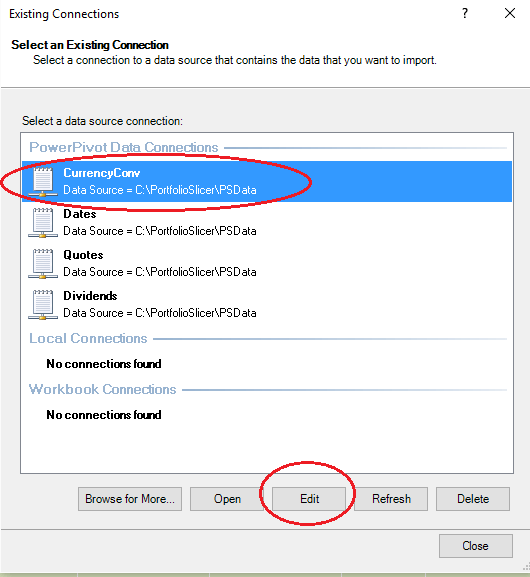Click the CurrencyConv connection icon

pos(43,181)
